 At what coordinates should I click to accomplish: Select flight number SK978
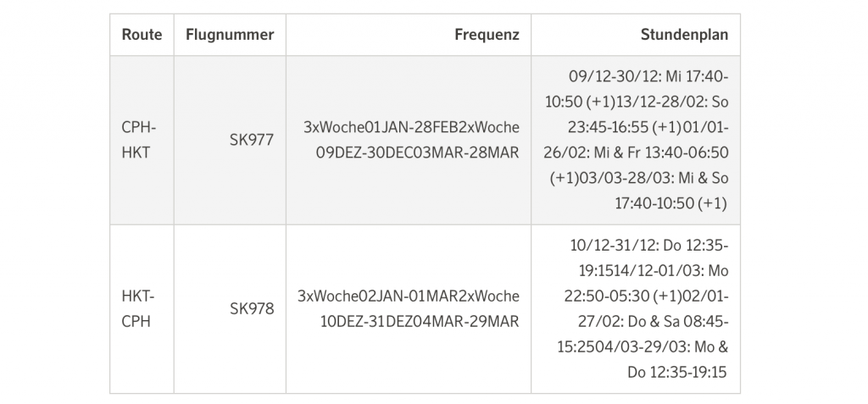252,309
